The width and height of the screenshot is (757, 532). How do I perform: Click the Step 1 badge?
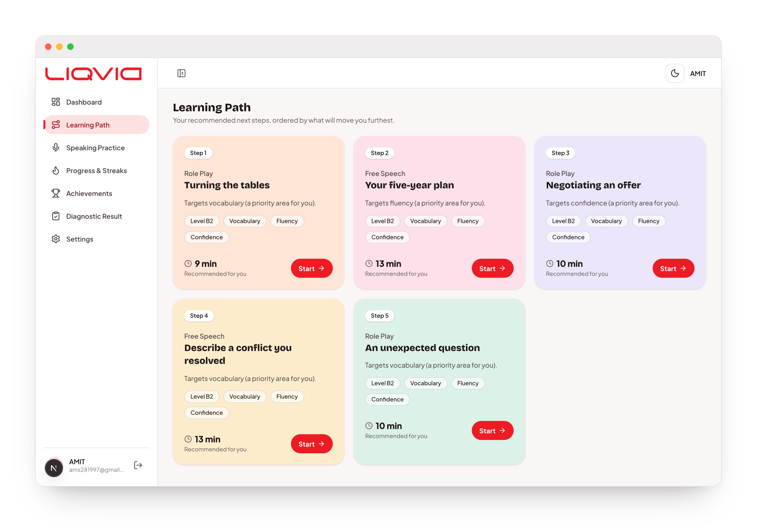click(x=198, y=153)
